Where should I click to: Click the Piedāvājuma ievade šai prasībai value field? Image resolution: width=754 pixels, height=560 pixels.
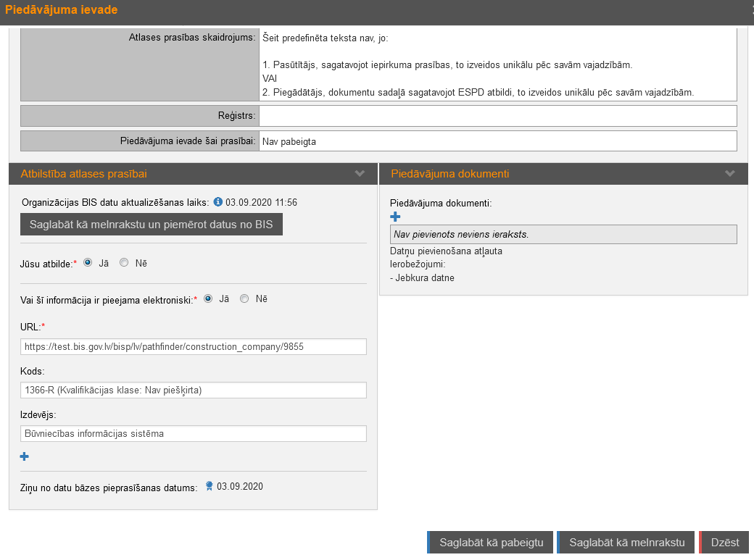[497, 141]
